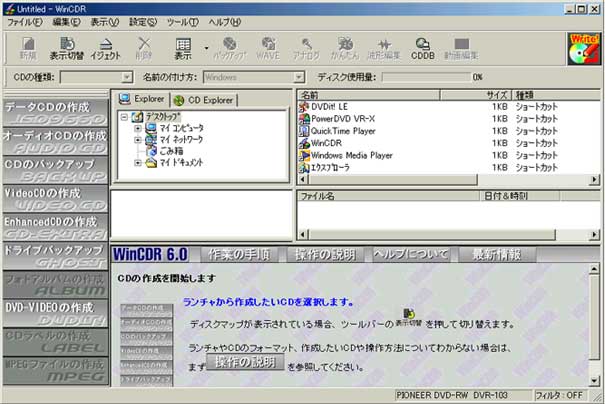605x404 pixels.
Task: Open the 編集(E) menu
Action: tap(66, 22)
